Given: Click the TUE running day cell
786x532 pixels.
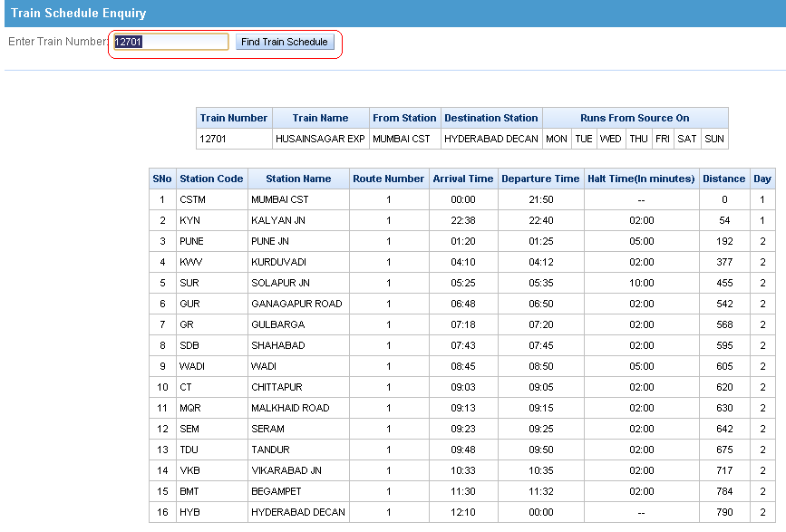Looking at the screenshot, I should tap(584, 139).
